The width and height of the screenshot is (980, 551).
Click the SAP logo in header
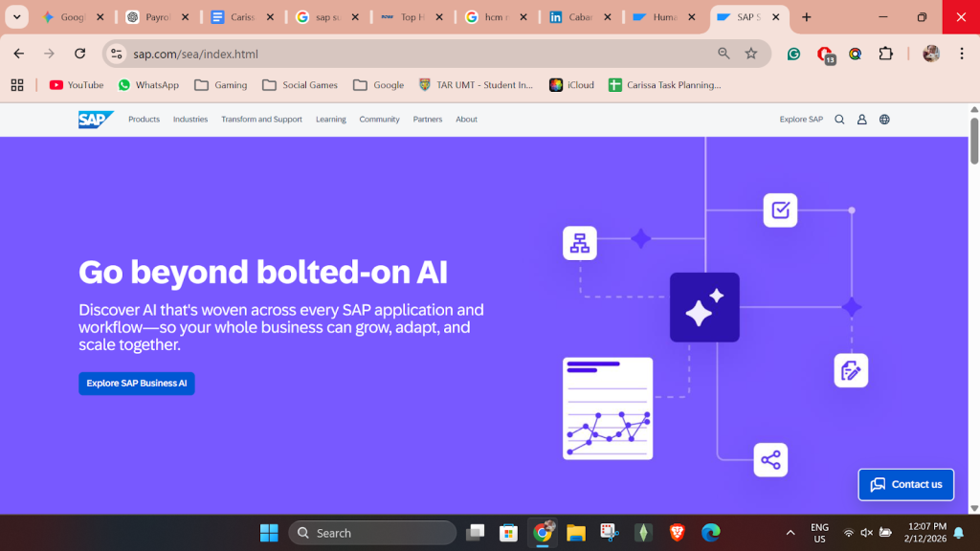[x=96, y=120]
